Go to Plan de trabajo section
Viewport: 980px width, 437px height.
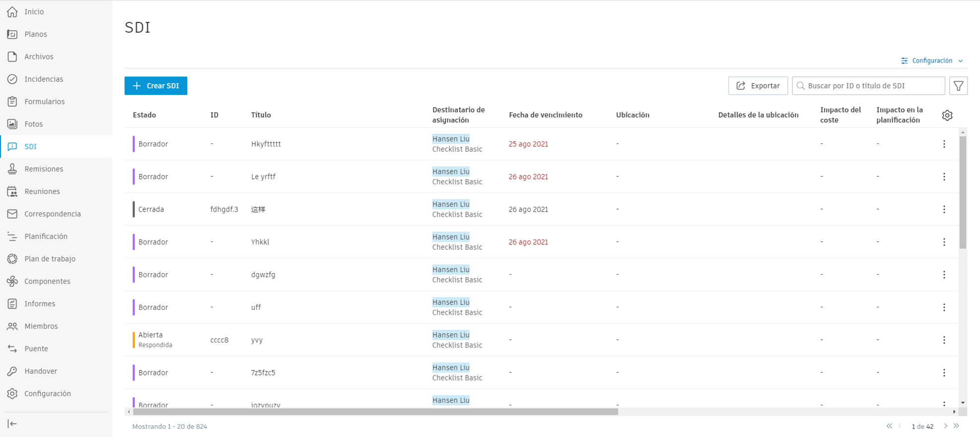[50, 259]
